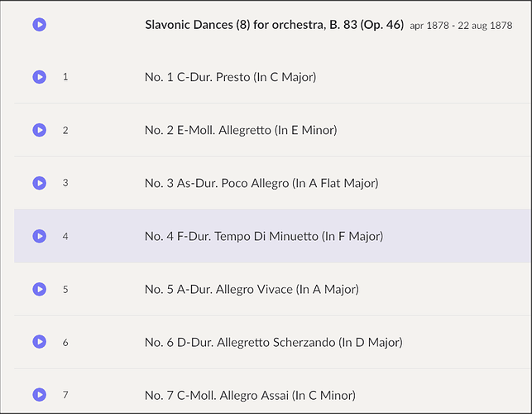The width and height of the screenshot is (532, 414).
Task: Select No. 6 D-Dur. Allegretto Scherzando title
Action: point(274,342)
